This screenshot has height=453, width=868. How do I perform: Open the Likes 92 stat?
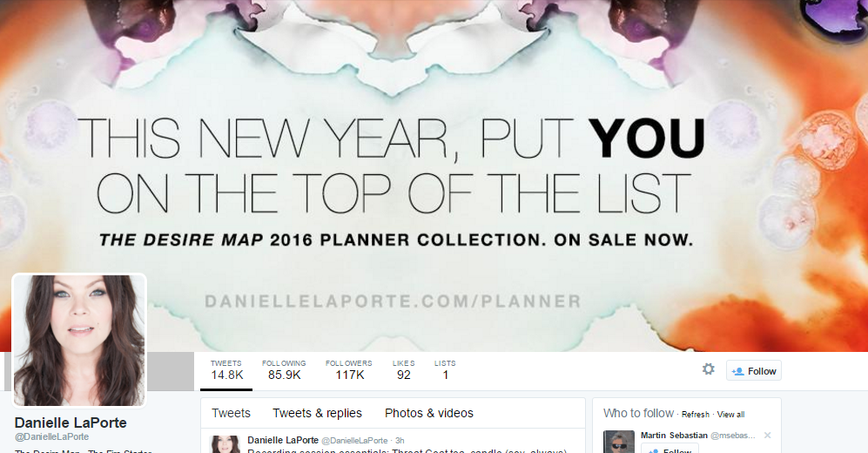point(404,370)
